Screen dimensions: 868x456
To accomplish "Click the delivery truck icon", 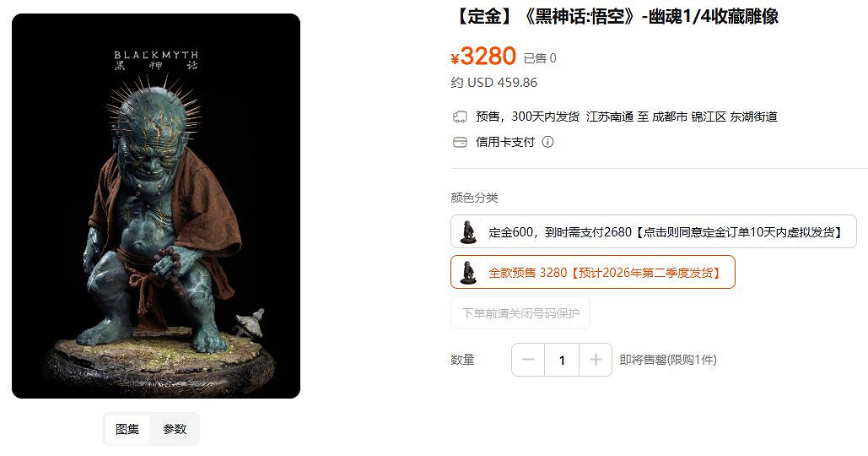I will [x=460, y=117].
